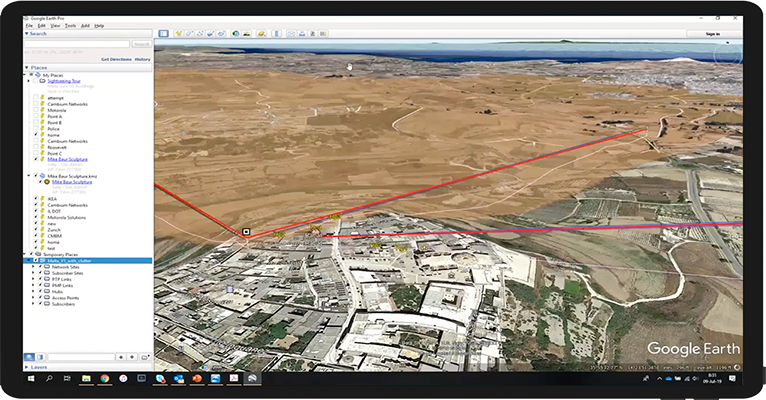Viewport: 766px width, 400px height.
Task: Disable the Network Sites folder checkbox
Action: (41, 267)
